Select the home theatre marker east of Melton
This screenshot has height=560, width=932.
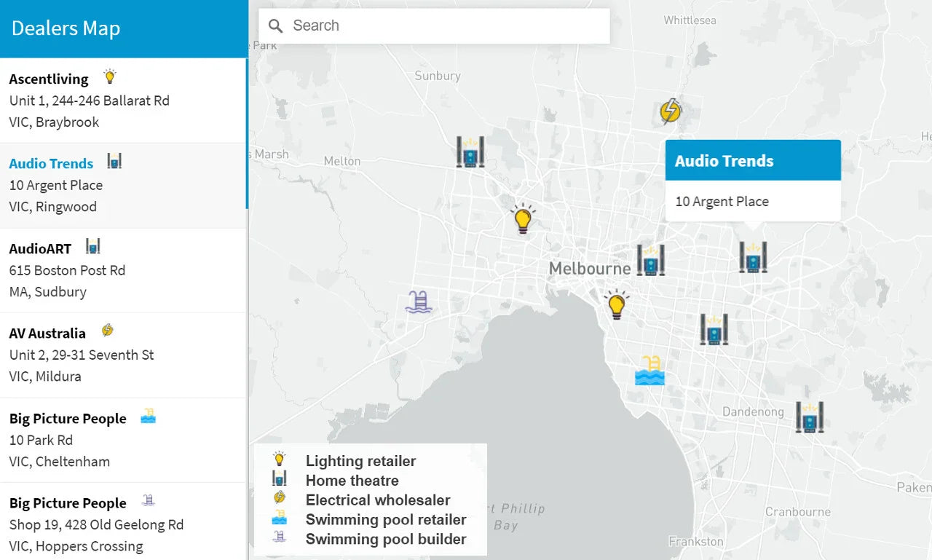coord(470,151)
